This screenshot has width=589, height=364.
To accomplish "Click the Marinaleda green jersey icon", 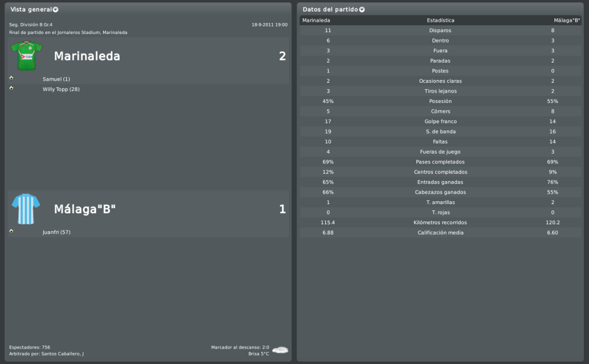I will coord(26,56).
